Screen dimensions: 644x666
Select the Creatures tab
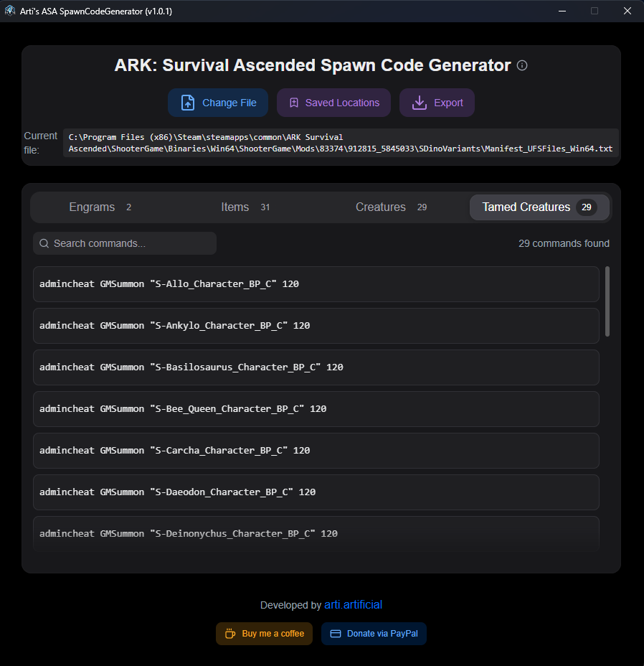pos(391,207)
